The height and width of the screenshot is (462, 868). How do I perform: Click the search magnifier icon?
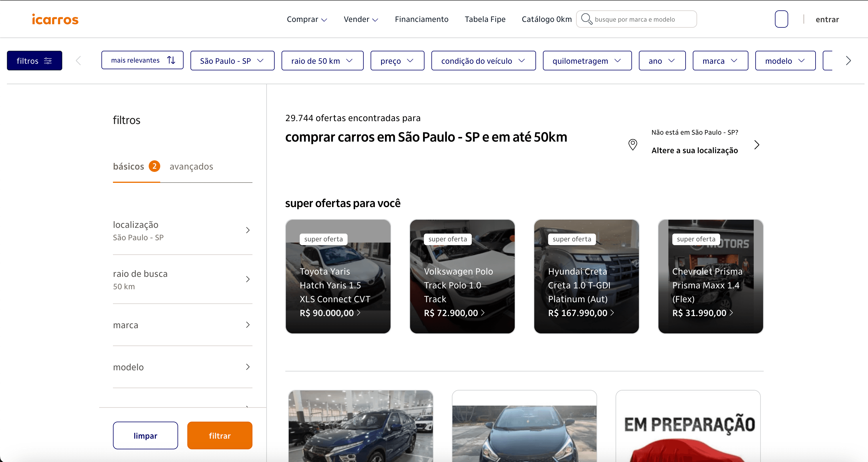[587, 19]
